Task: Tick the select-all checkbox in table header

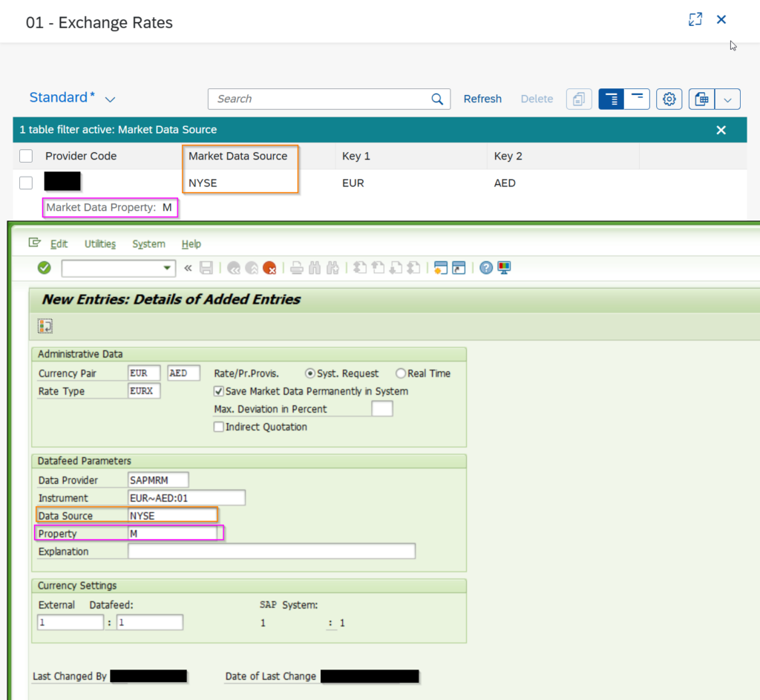Action: 26,156
